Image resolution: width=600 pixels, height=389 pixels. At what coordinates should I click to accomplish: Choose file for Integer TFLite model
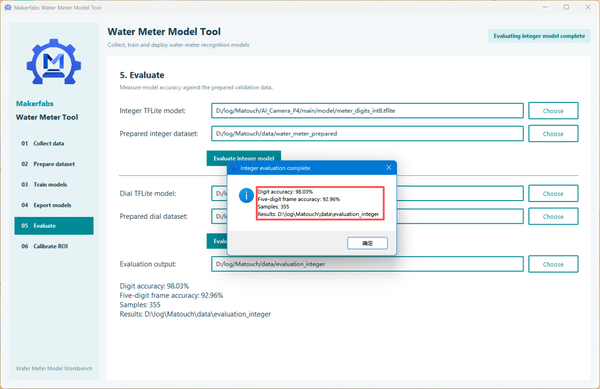553,111
